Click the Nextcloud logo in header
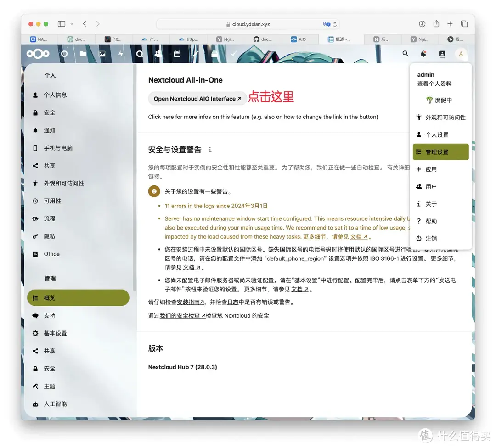This screenshot has width=496, height=448. 38,54
